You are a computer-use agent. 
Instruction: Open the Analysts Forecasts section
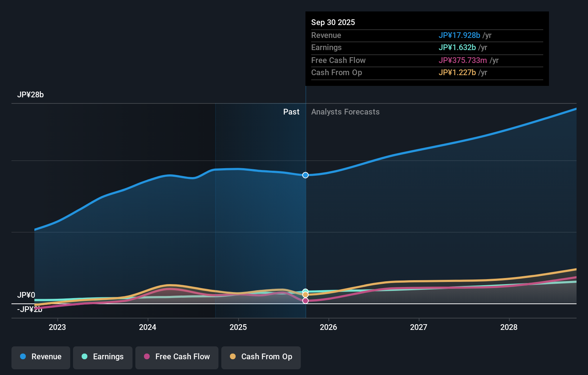coord(345,112)
